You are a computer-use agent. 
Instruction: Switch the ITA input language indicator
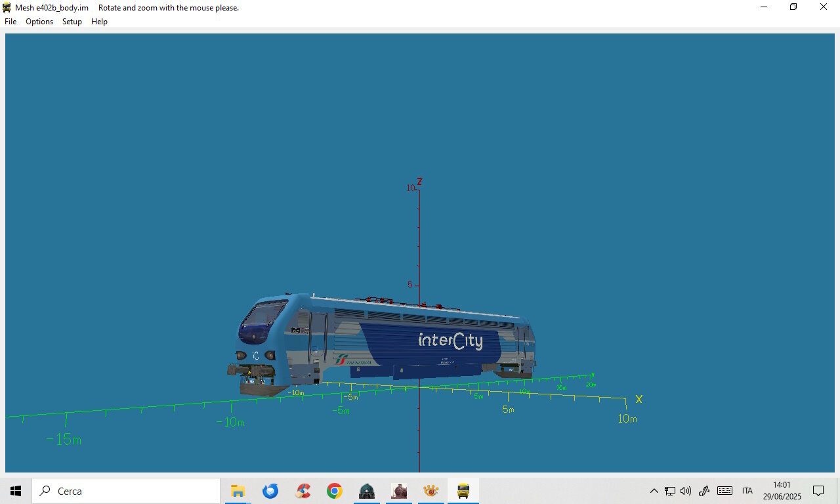pos(747,491)
